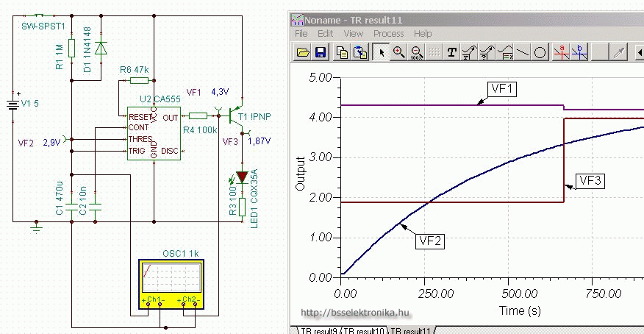
Task: Click the Copy icon in toolbar
Action: (x=342, y=52)
